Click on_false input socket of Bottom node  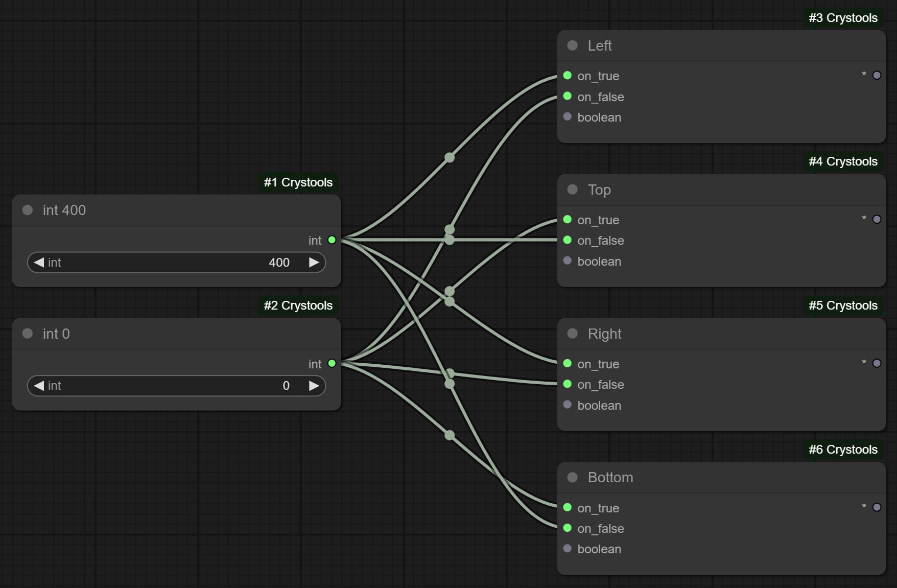click(567, 528)
